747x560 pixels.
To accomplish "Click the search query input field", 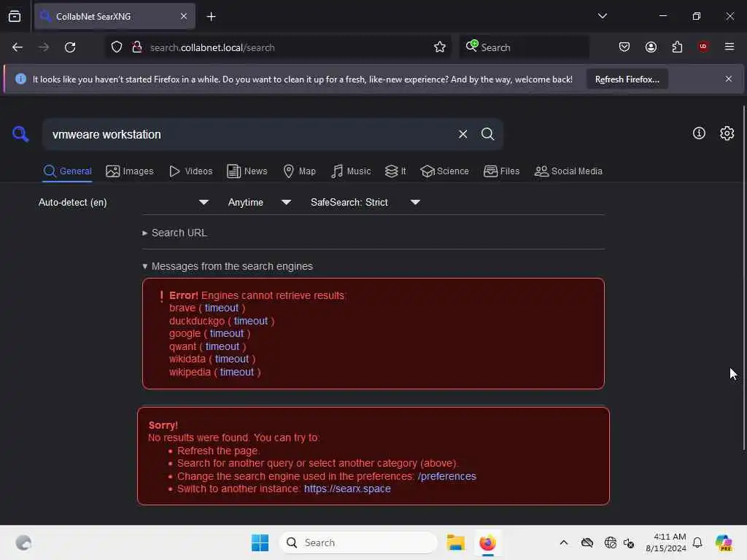I will pos(250,134).
